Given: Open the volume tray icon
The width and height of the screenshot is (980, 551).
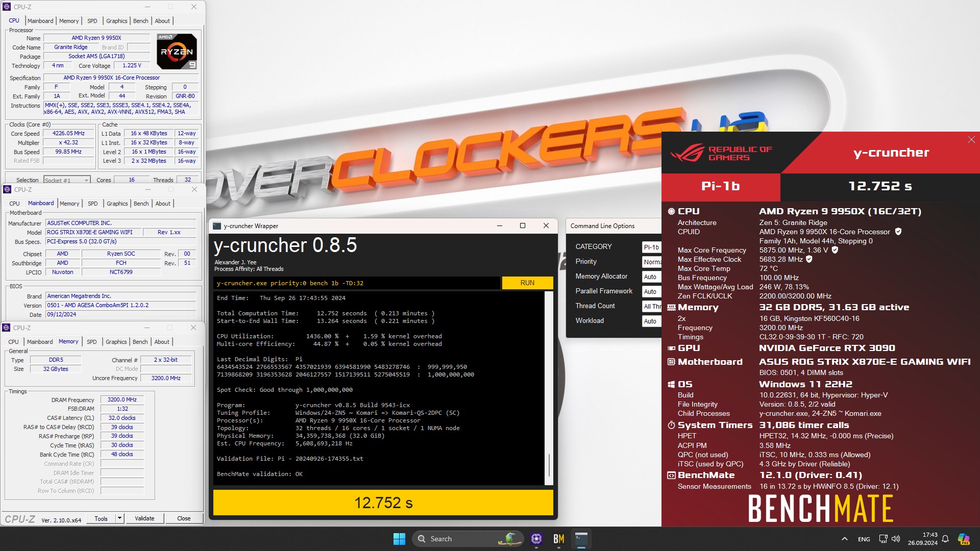Looking at the screenshot, I should [896, 539].
